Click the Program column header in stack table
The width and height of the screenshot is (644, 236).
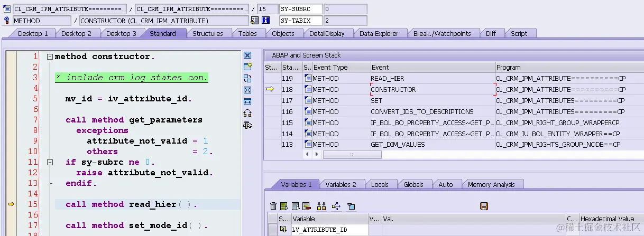click(569, 67)
